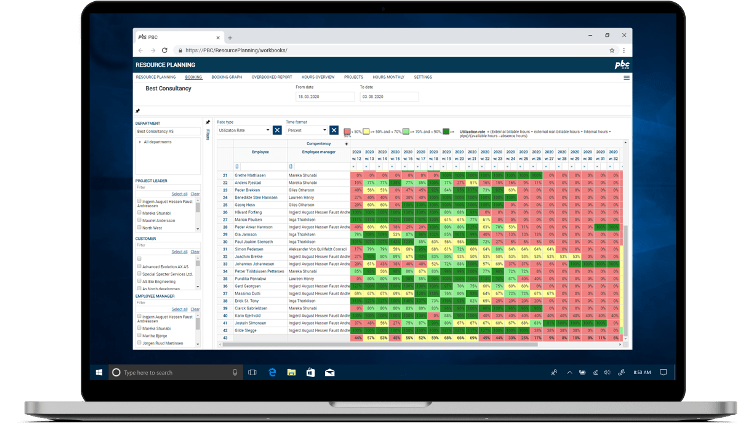
Task: Check the Mareike Shunabi project leader checkbox
Action: (137, 213)
